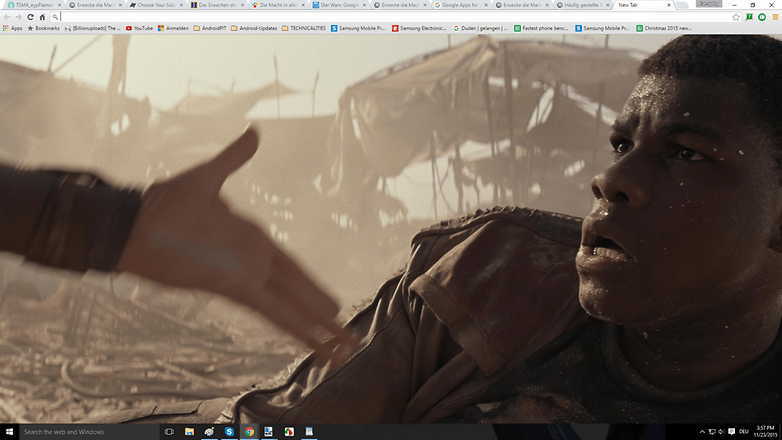
Task: Open the green flag extension icon
Action: tap(749, 17)
